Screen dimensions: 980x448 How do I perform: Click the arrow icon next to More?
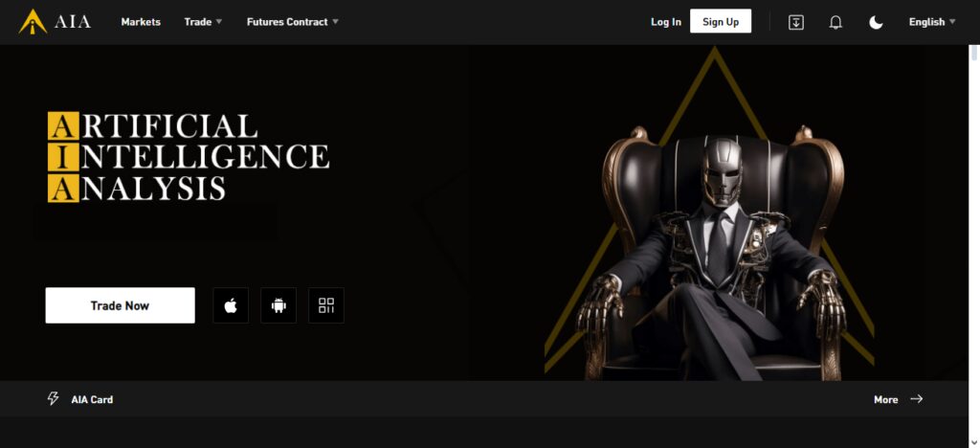click(916, 398)
